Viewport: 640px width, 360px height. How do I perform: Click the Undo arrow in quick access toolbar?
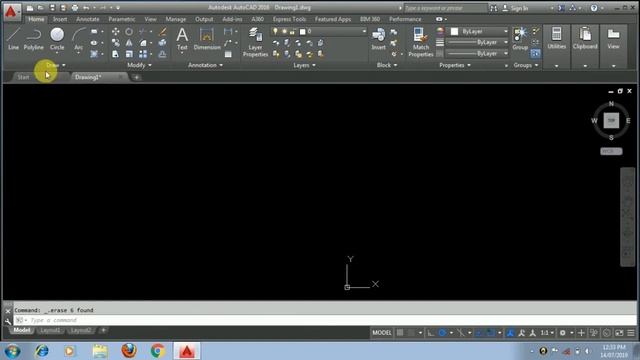[86, 8]
